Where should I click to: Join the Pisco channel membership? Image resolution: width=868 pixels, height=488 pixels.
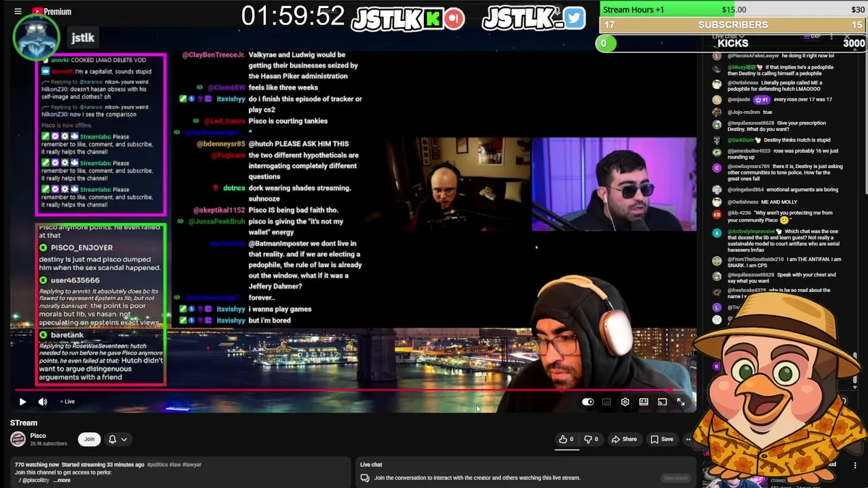click(x=89, y=439)
